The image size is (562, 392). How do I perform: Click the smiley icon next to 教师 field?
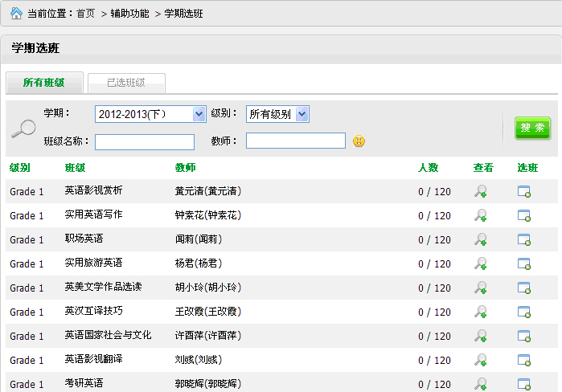(x=359, y=141)
